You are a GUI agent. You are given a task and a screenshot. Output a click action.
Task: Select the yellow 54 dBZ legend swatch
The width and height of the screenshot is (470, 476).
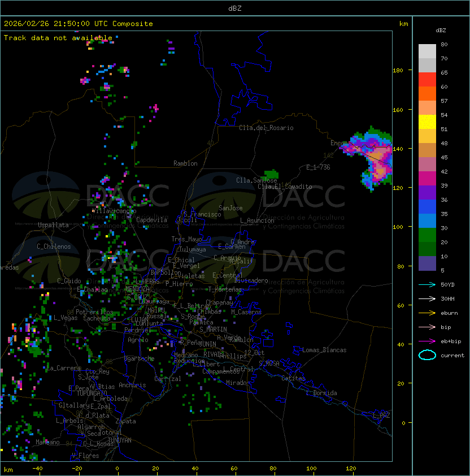tap(427, 122)
